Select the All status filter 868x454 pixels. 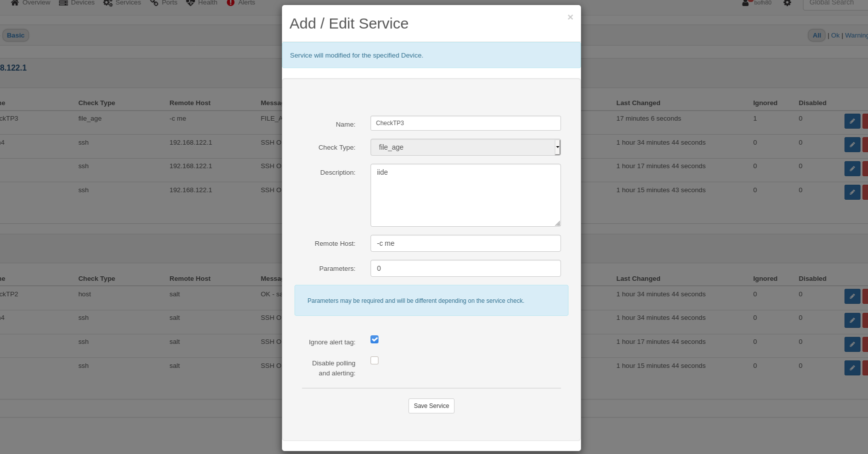coord(816,35)
